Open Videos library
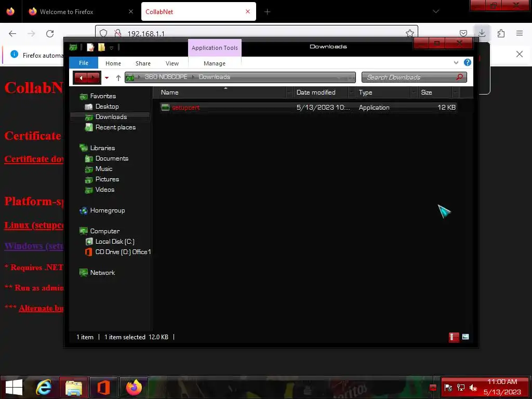The height and width of the screenshot is (399, 532). [104, 190]
